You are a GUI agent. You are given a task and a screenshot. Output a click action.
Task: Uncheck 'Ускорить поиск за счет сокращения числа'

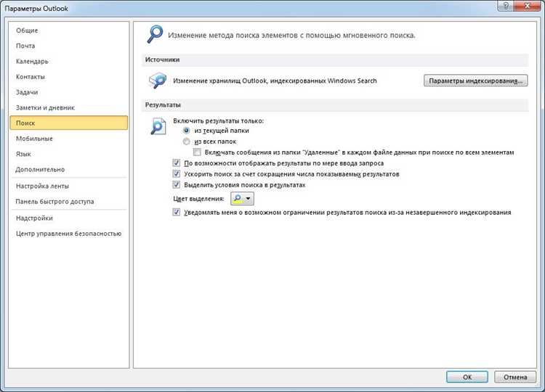click(x=177, y=173)
